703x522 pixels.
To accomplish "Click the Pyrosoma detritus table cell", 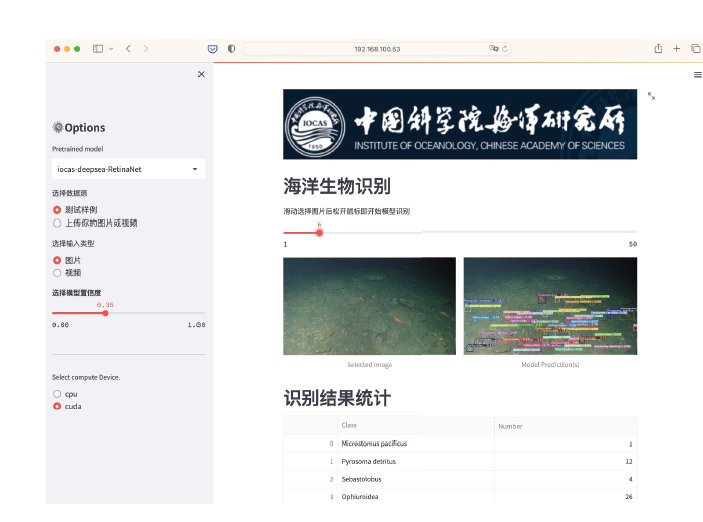I will [416, 461].
